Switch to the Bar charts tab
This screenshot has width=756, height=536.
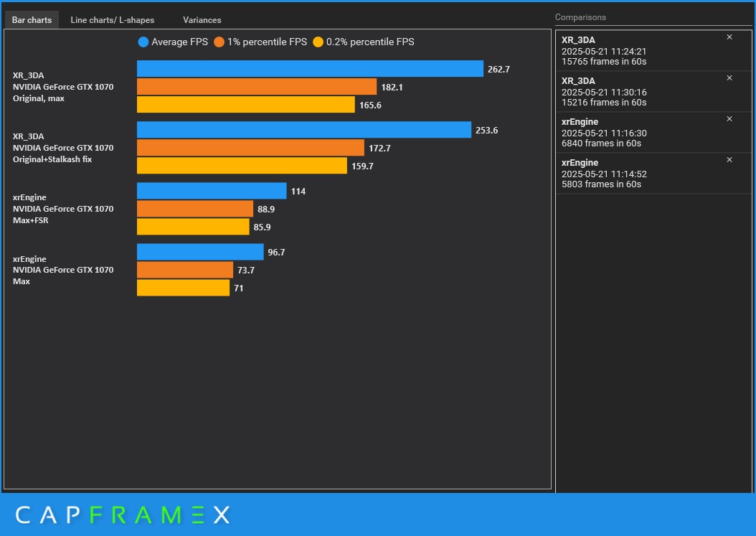coord(32,20)
